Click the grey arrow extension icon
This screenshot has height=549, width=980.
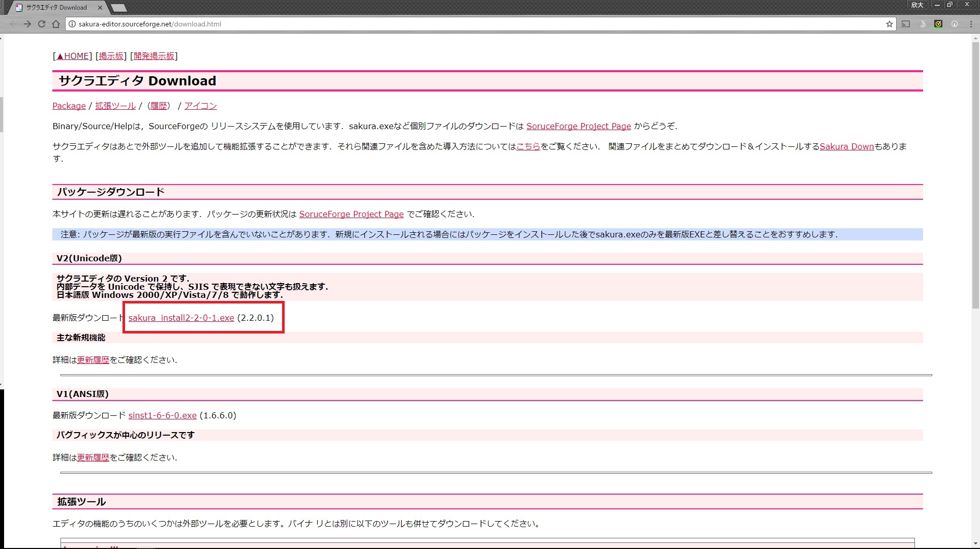pos(923,24)
